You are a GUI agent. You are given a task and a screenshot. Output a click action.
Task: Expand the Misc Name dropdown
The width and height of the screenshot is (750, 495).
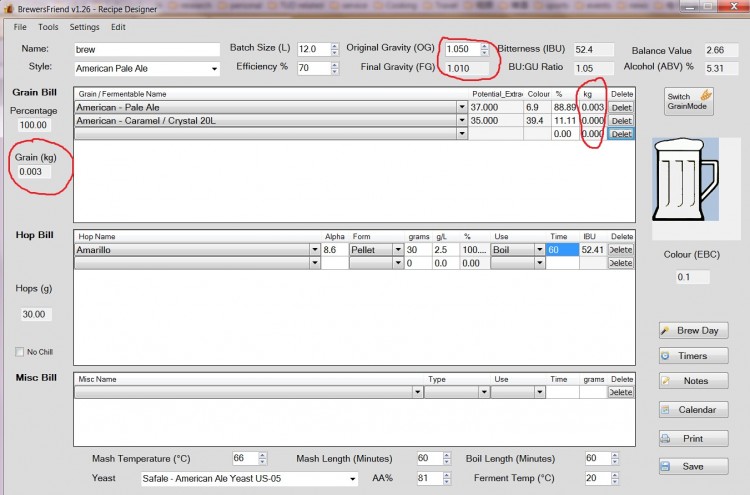click(417, 392)
